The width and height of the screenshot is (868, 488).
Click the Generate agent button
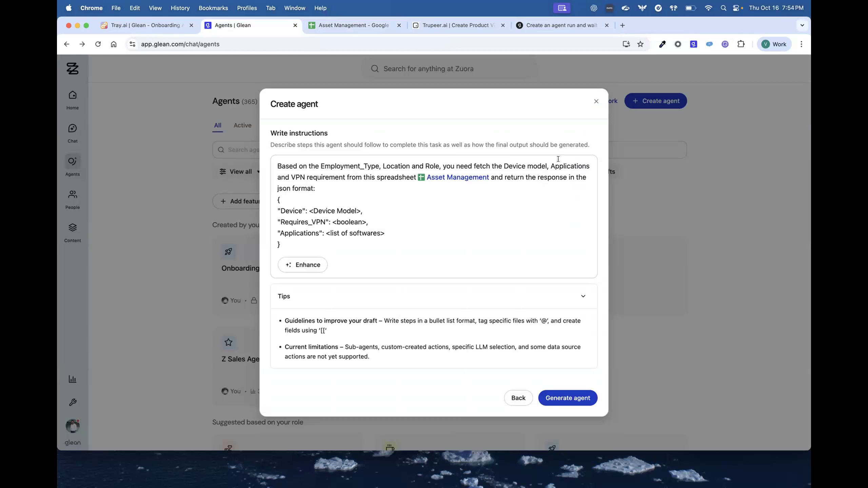tap(568, 398)
